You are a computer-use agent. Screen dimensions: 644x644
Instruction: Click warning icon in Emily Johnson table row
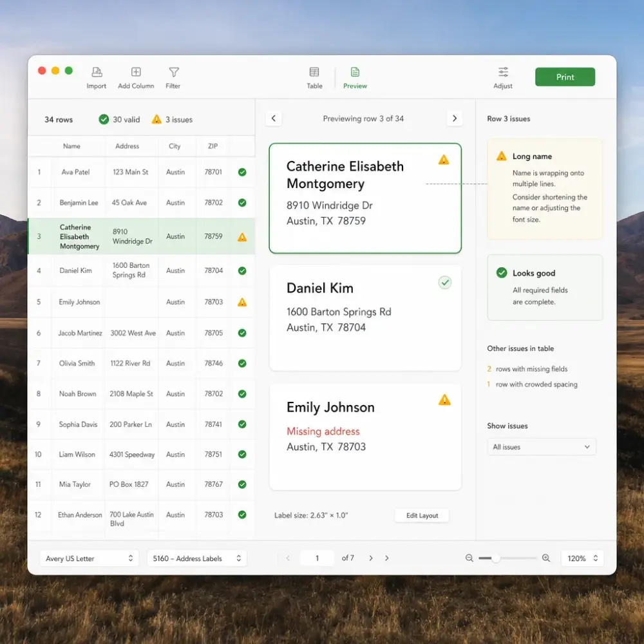pos(242,302)
